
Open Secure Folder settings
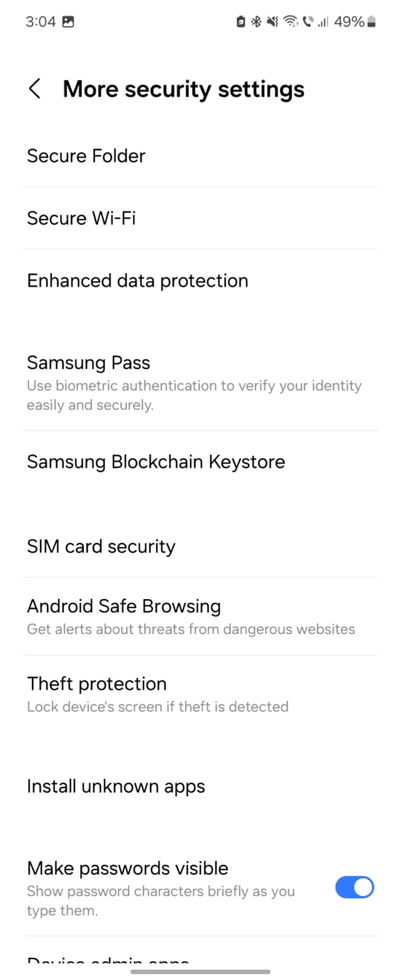(86, 156)
